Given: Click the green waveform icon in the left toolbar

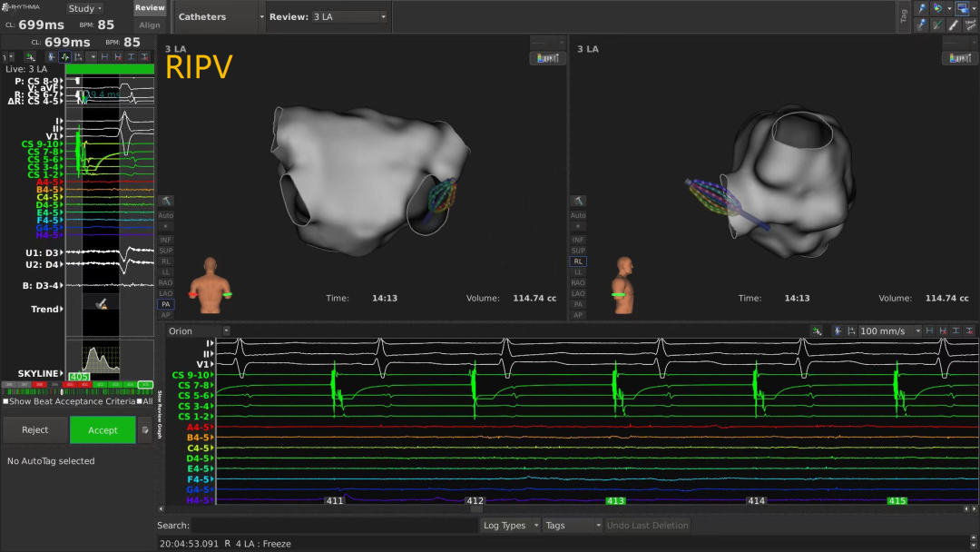Looking at the screenshot, I should pos(64,56).
